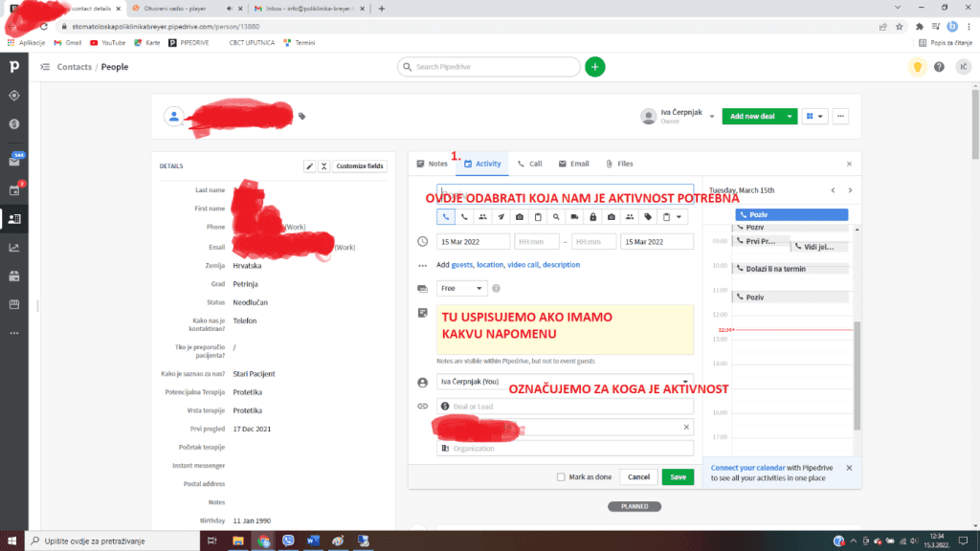
Task: Click the Add new deal button
Action: (x=752, y=116)
